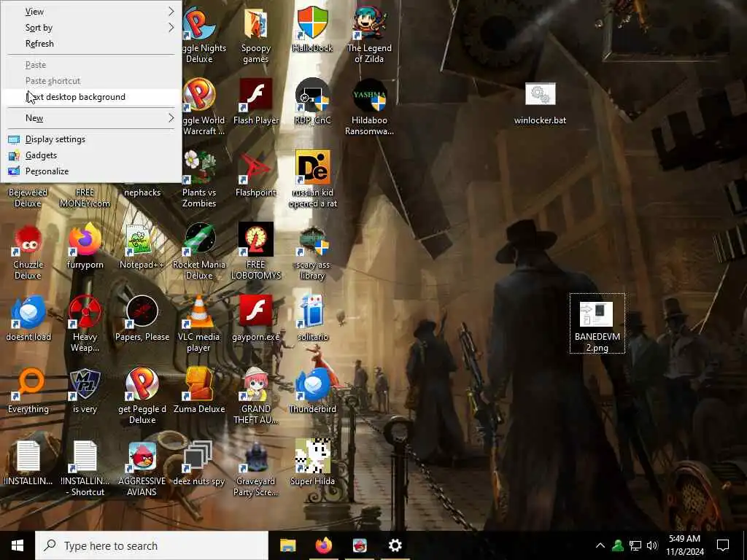Choose Next desktop background menu entry
The image size is (747, 560).
point(91,97)
